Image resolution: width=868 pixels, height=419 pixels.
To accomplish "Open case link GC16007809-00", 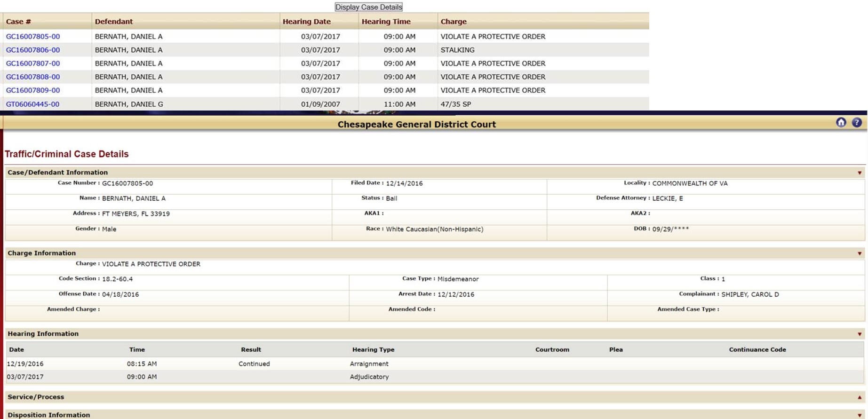I will point(33,90).
